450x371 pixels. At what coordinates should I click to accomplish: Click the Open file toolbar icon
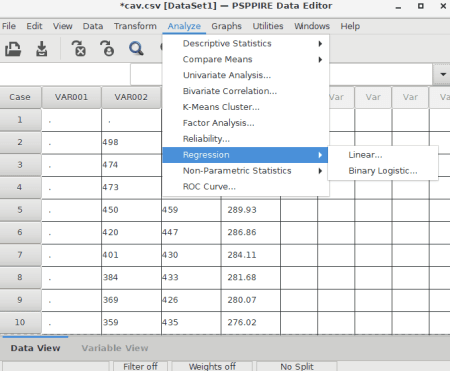point(13,49)
